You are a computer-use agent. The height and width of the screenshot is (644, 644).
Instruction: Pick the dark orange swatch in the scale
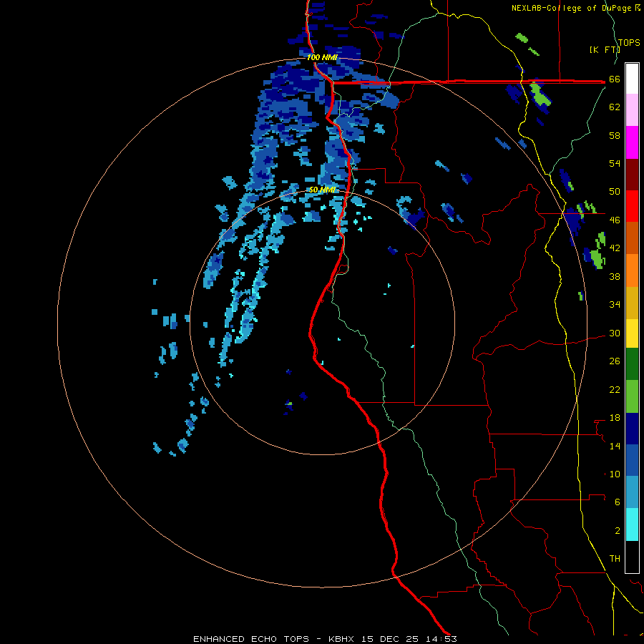pyautogui.click(x=632, y=238)
